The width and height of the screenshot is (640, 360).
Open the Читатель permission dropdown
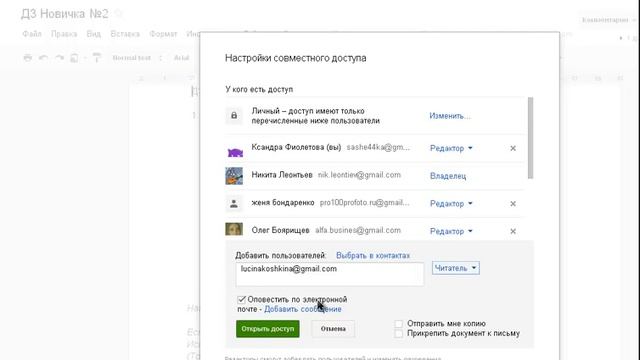(x=456, y=268)
